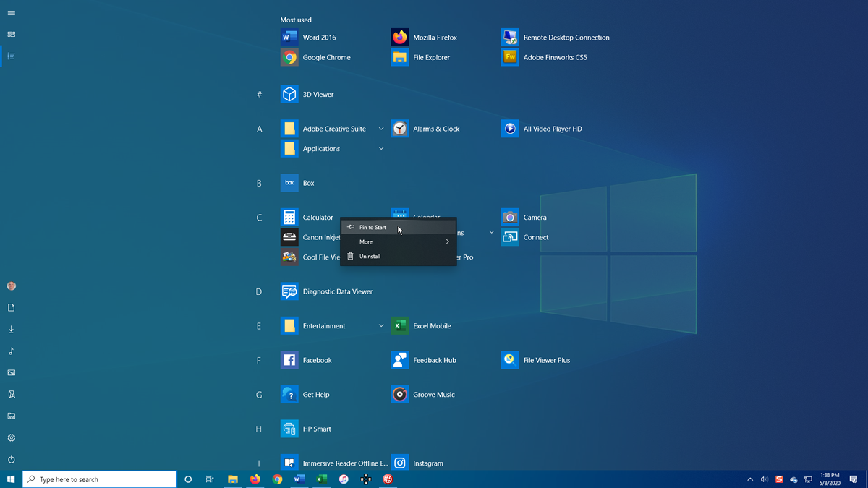The height and width of the screenshot is (488, 868).
Task: Open the More submenu arrow
Action: (x=447, y=242)
